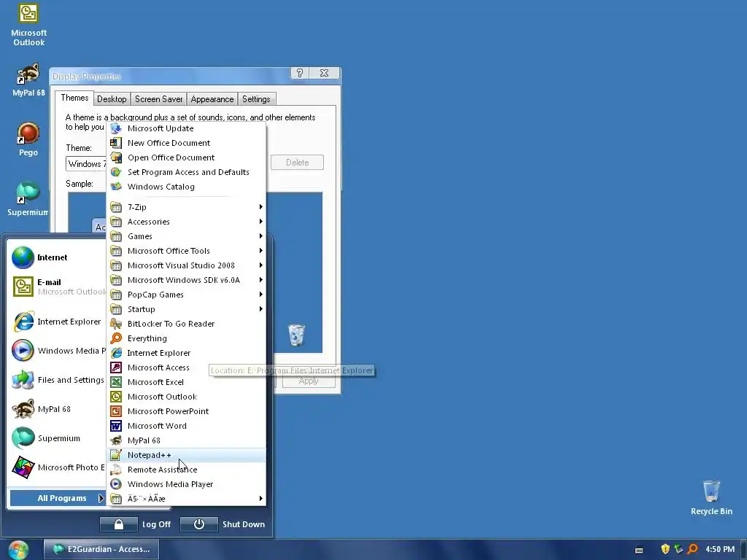Launch Supermium from Start menu left pane

coord(57,438)
